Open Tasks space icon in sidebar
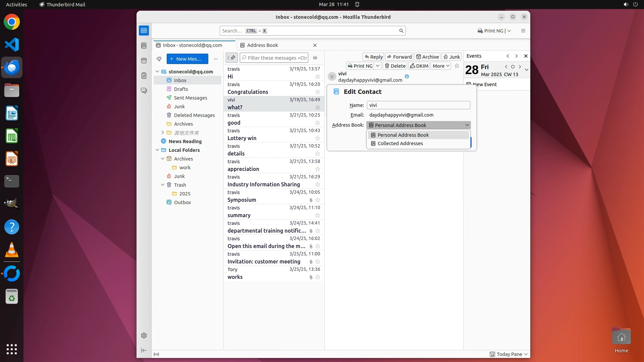This screenshot has width=644, height=362. (144, 76)
